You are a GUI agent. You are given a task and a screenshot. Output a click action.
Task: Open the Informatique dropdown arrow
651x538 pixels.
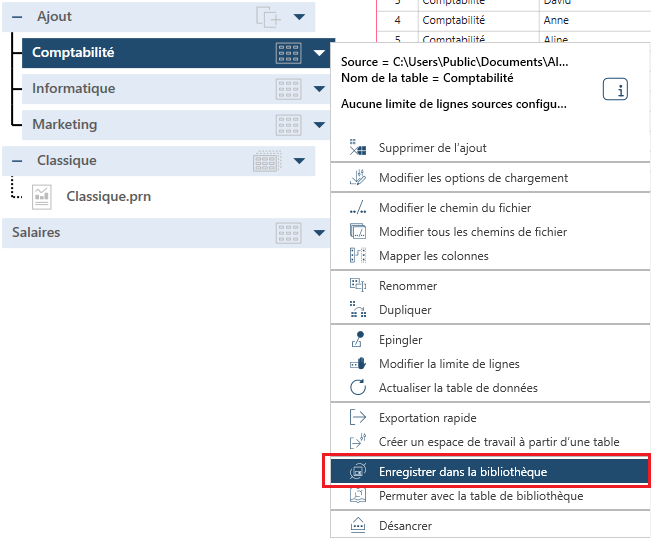click(x=319, y=89)
